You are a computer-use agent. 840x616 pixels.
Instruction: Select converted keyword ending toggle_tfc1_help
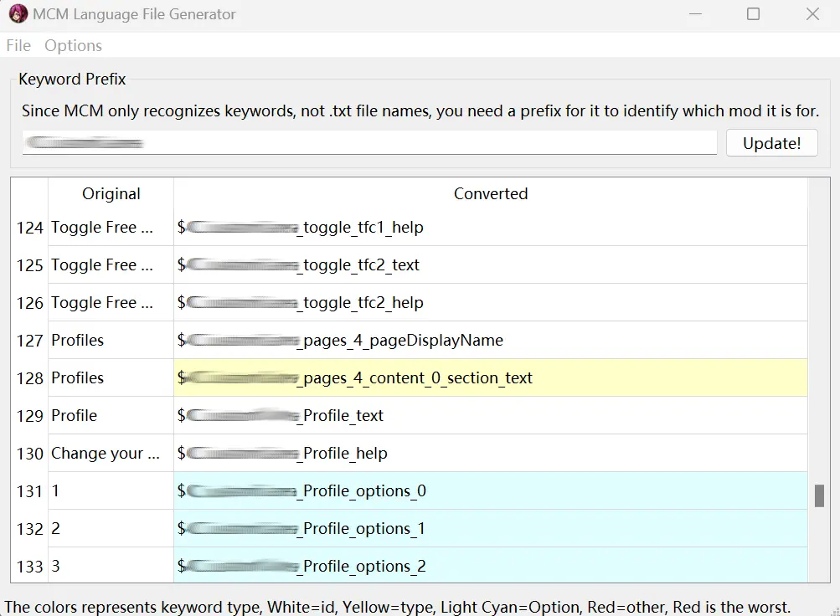tap(491, 228)
